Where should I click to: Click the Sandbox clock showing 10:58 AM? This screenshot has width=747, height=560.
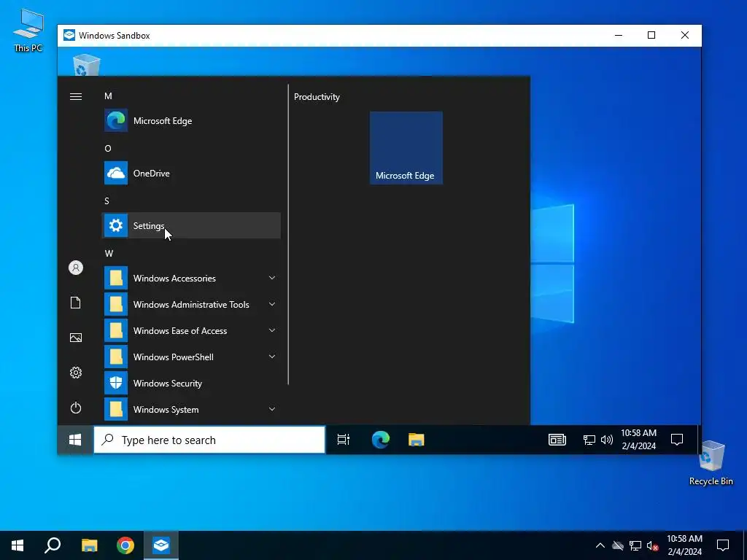click(638, 440)
